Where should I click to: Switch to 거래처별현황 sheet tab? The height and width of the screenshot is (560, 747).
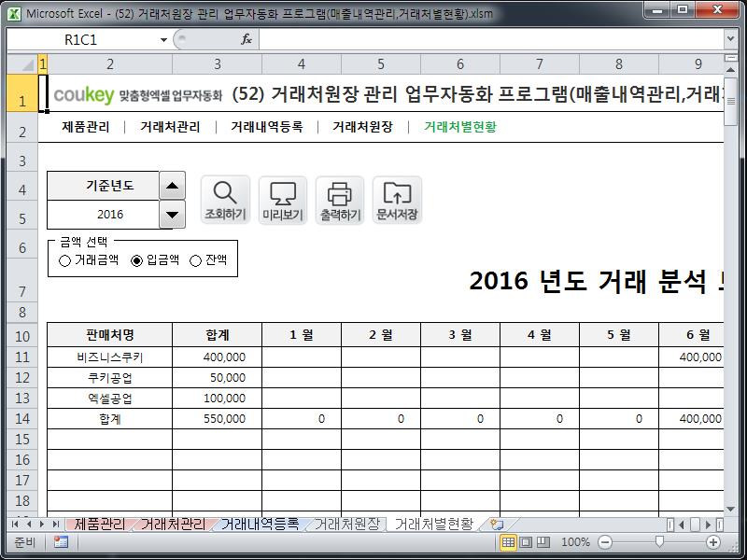(434, 525)
